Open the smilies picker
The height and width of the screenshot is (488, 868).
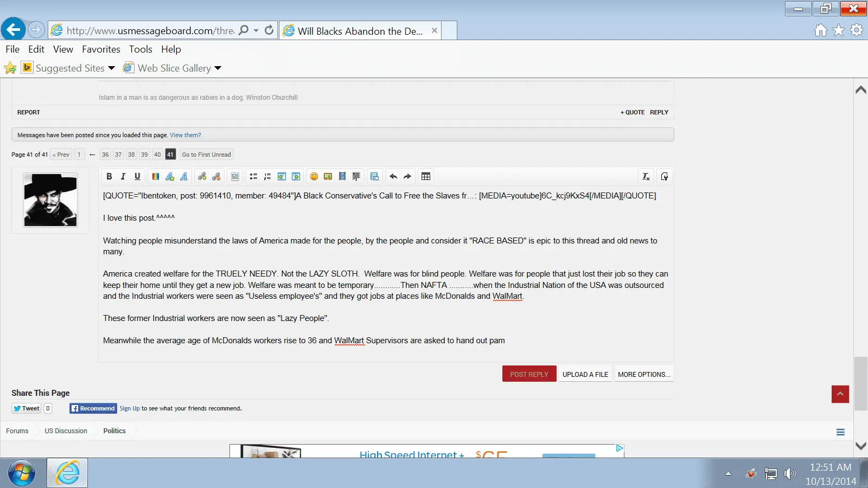click(x=314, y=176)
